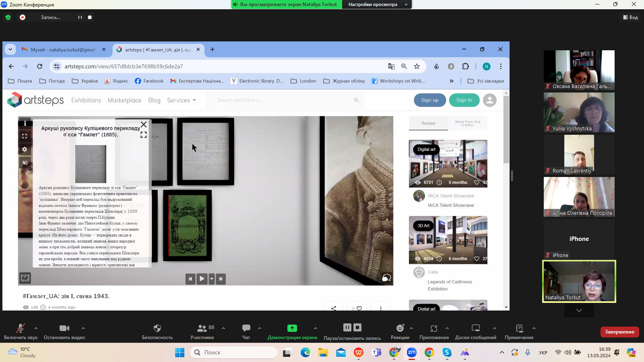Open Zoom Chat panel
The width and height of the screenshot is (644, 362).
(x=246, y=331)
